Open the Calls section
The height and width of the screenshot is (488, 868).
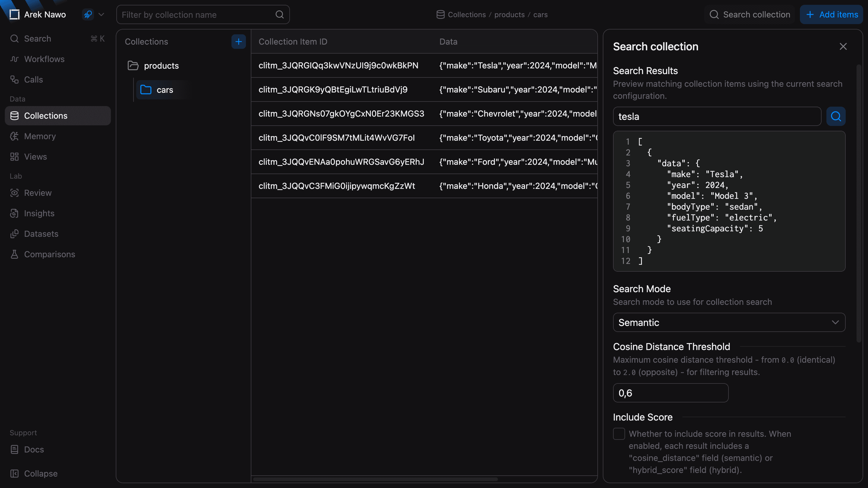tap(58, 80)
